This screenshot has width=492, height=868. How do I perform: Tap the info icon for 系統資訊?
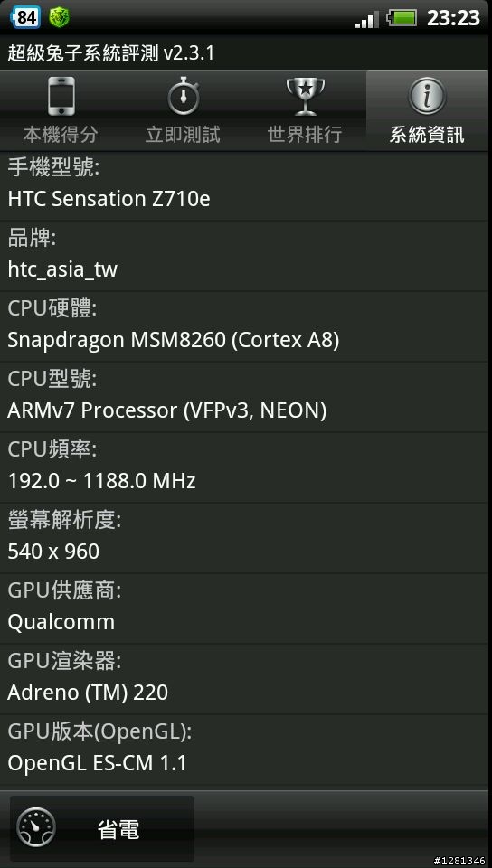click(427, 97)
